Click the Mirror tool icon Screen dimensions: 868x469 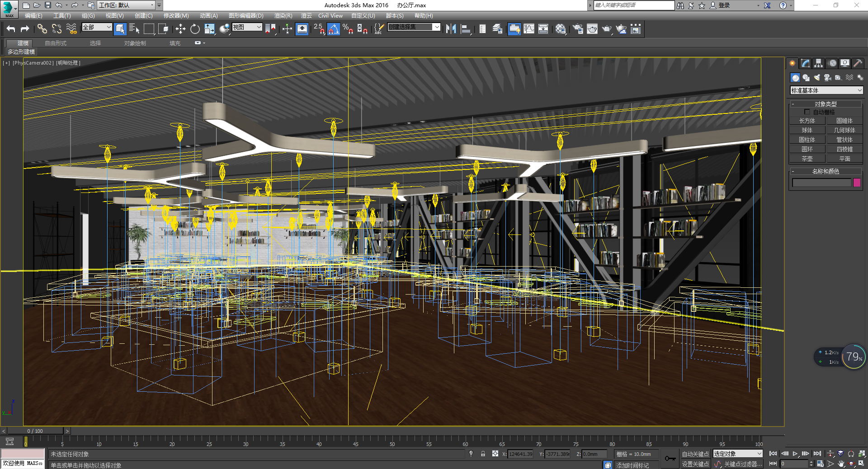[451, 29]
